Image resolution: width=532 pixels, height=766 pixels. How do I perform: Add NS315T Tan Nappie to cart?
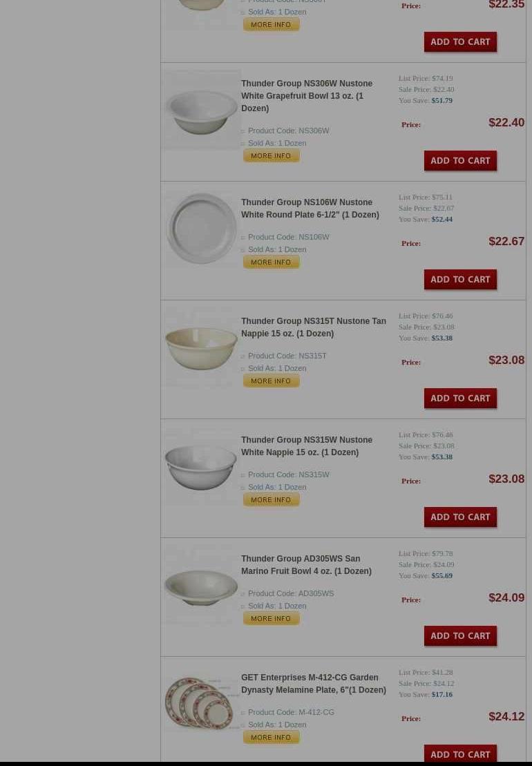pos(460,398)
